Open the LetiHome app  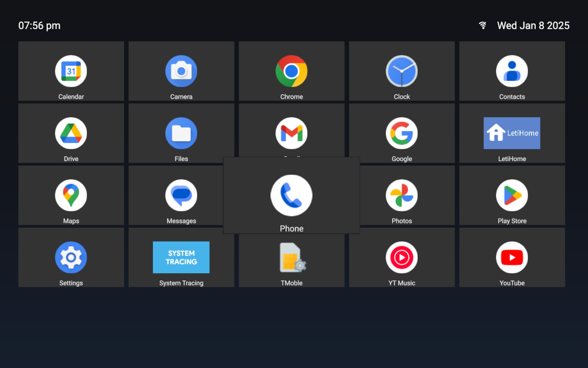click(x=512, y=133)
